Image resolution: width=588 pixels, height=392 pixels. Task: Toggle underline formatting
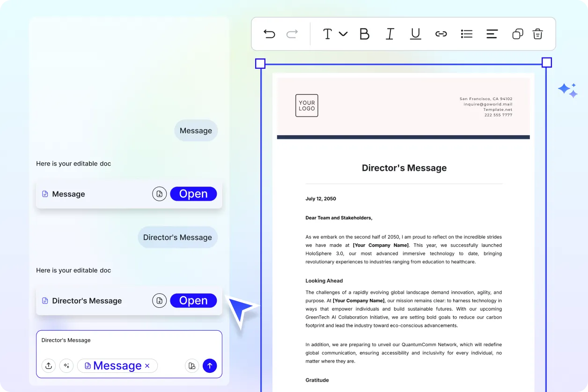[415, 34]
